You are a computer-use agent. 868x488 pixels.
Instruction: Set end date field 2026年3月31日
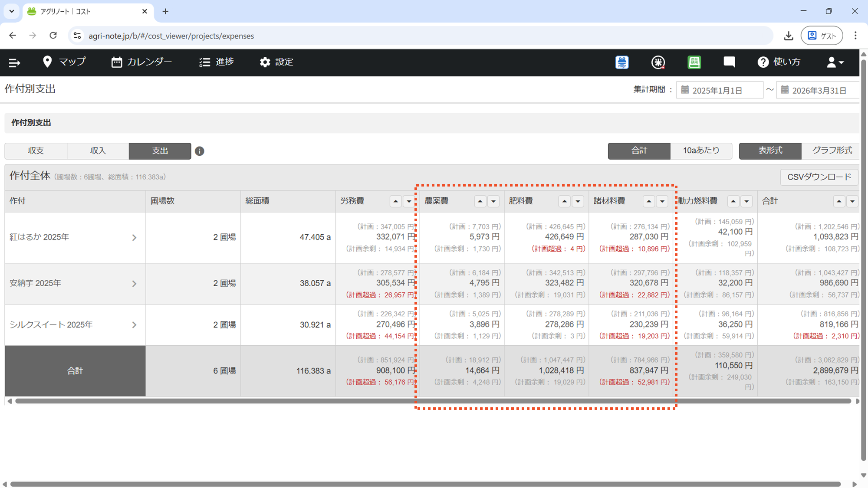click(x=818, y=90)
